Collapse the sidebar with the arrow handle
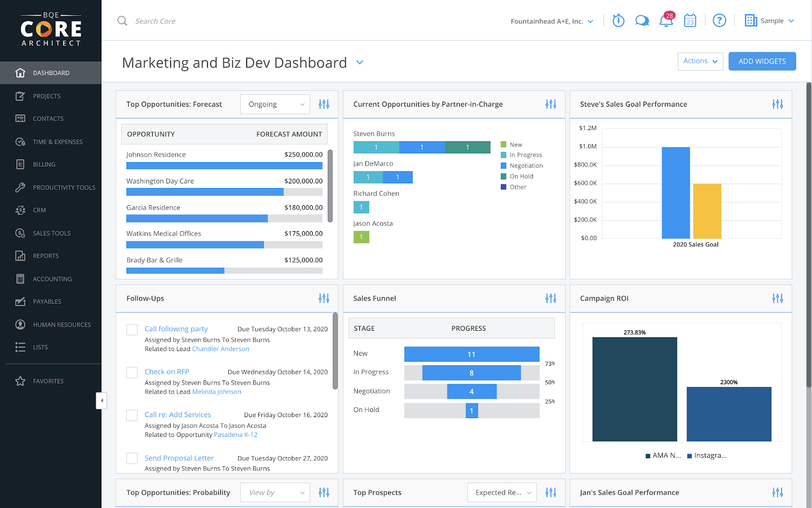This screenshot has width=812, height=508. [101, 401]
